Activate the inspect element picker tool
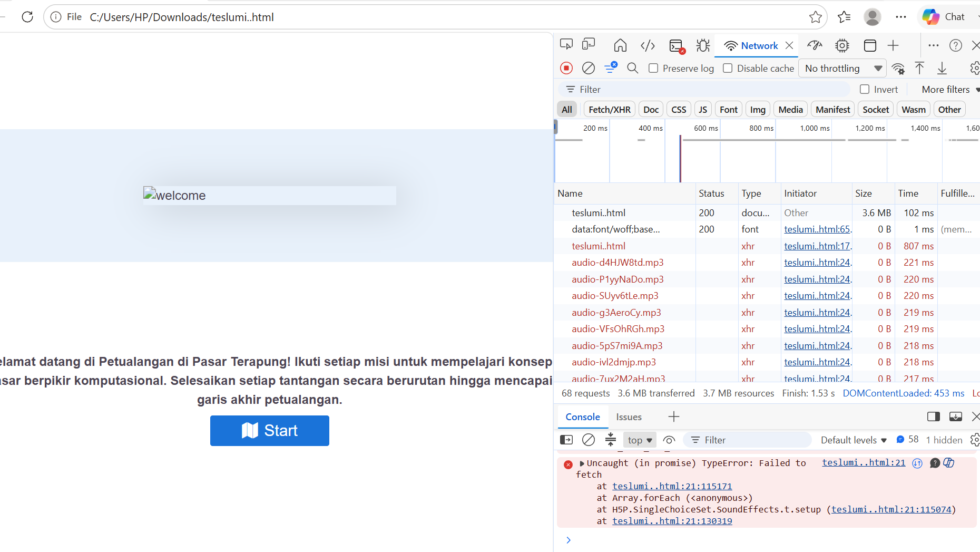This screenshot has width=980, height=552. pyautogui.click(x=566, y=45)
